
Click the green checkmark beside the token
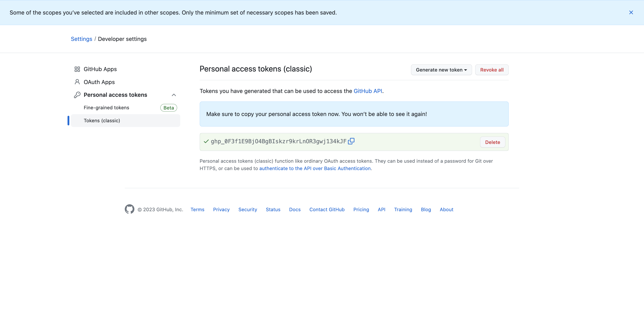[206, 141]
